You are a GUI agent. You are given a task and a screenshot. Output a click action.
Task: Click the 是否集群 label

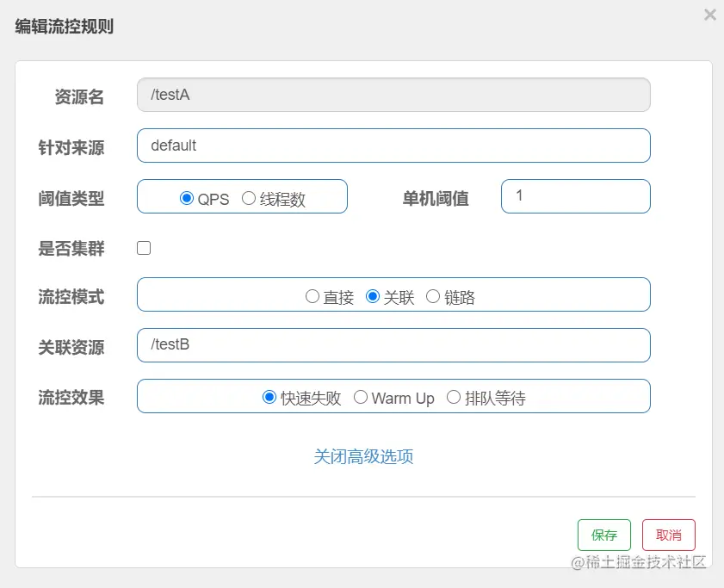[71, 249]
